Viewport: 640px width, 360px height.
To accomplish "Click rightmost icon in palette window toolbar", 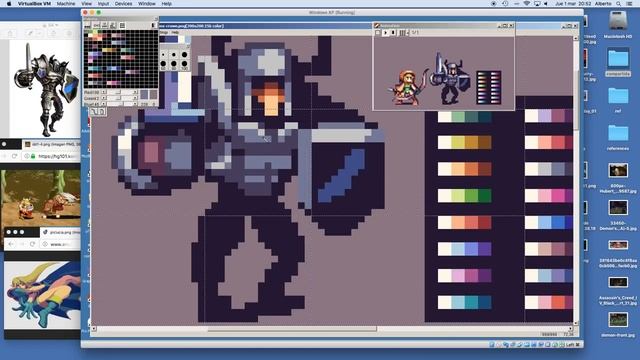I will (154, 25).
